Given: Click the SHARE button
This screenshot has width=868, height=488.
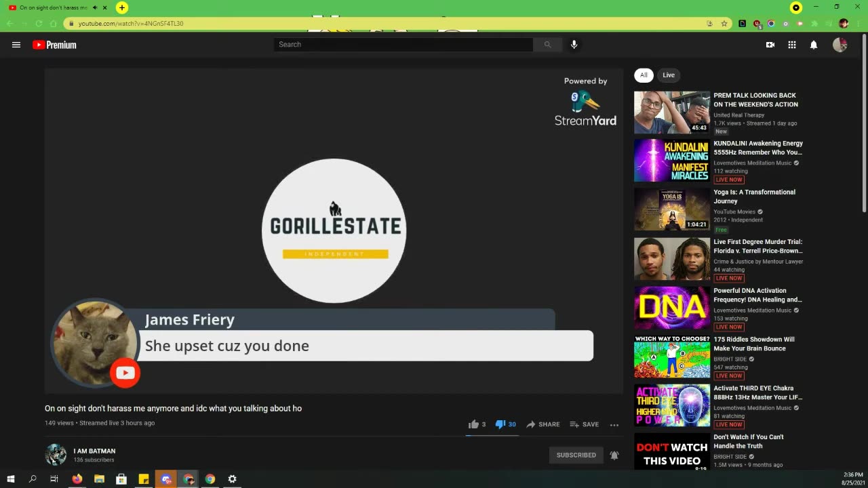Looking at the screenshot, I should point(543,424).
